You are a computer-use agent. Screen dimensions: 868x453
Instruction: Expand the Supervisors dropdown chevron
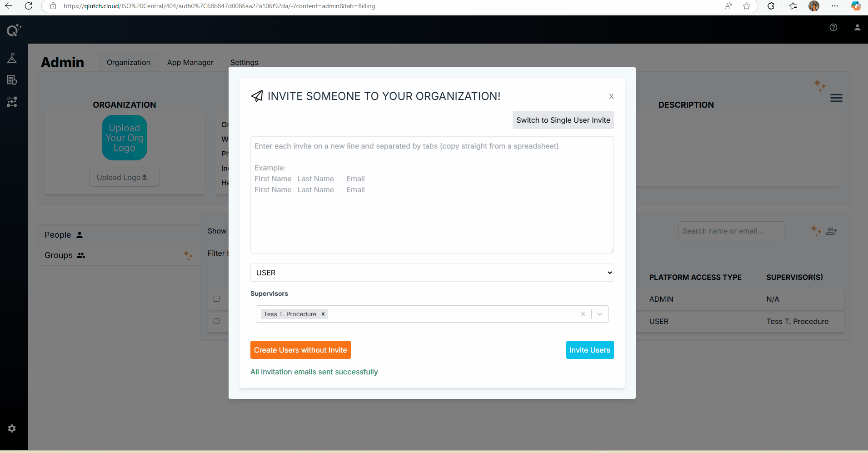point(600,314)
